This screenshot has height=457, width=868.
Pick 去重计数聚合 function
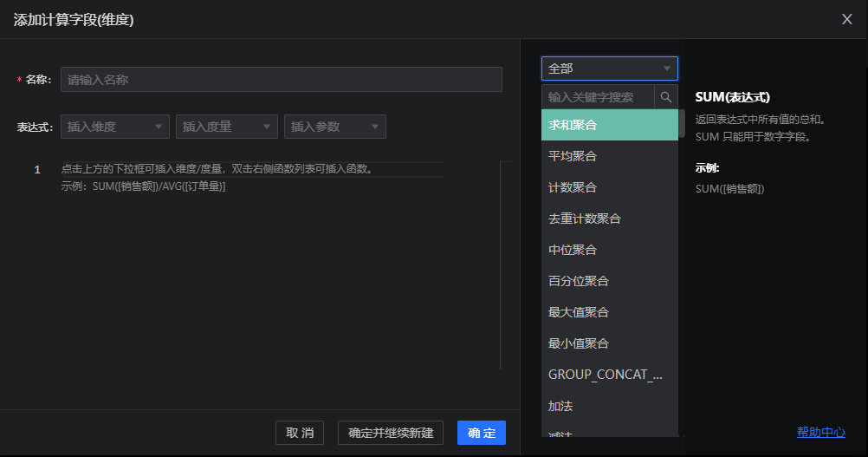click(609, 219)
